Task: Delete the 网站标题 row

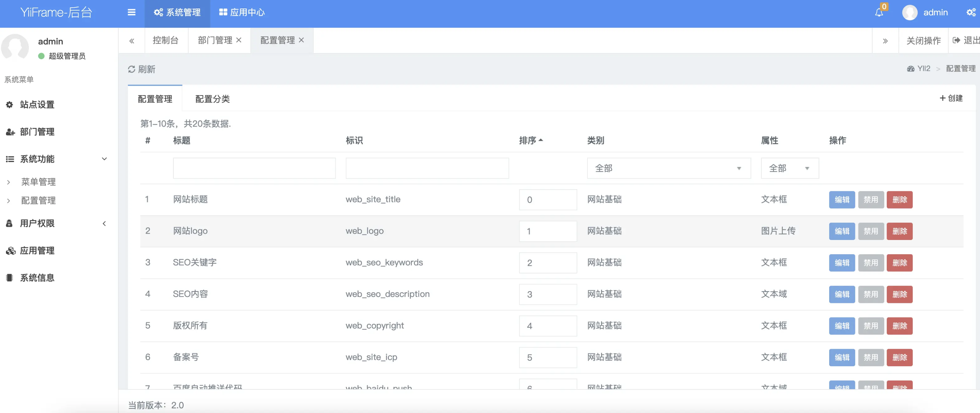Action: click(900, 200)
